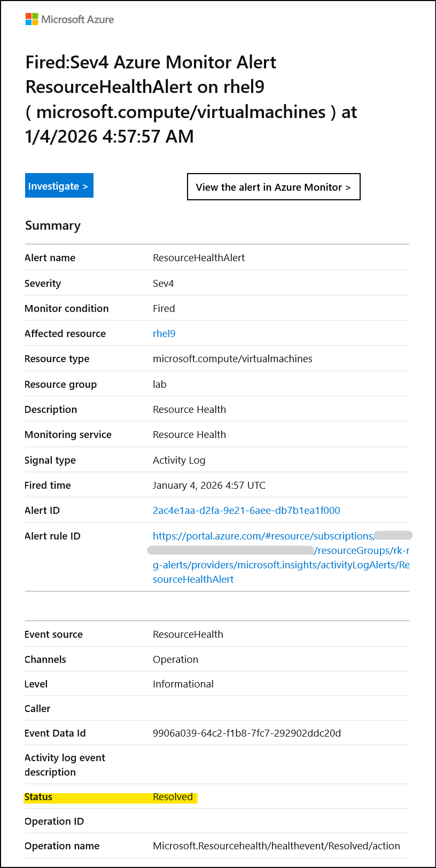This screenshot has width=436, height=868.
Task: Select the Operation name value text
Action: (276, 846)
